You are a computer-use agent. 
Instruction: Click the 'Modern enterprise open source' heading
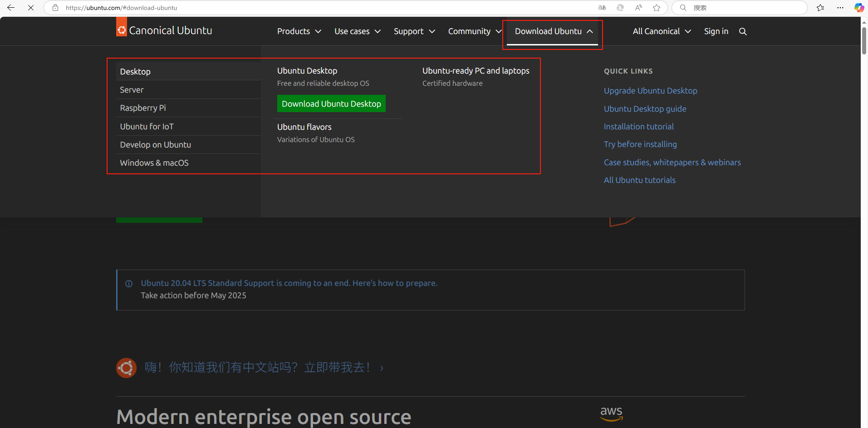click(x=264, y=417)
